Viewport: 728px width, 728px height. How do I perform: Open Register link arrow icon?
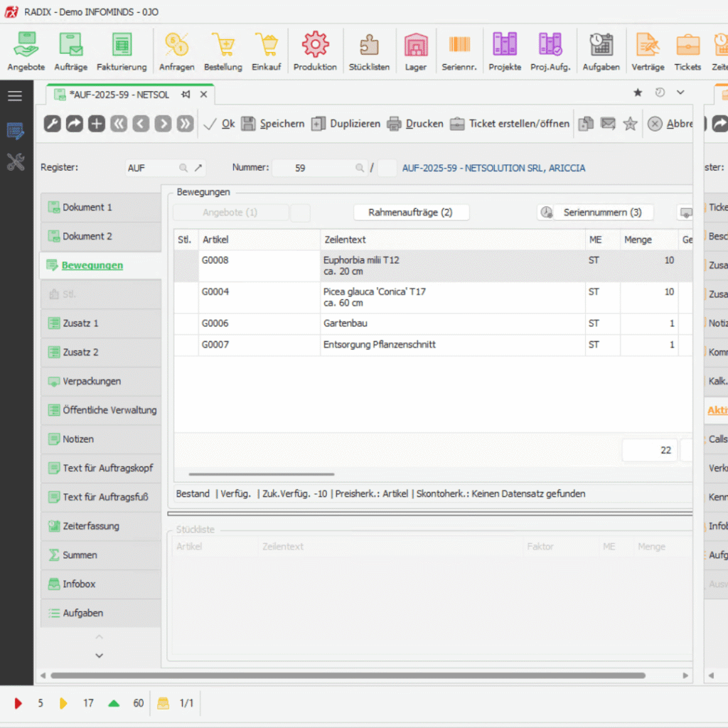198,168
